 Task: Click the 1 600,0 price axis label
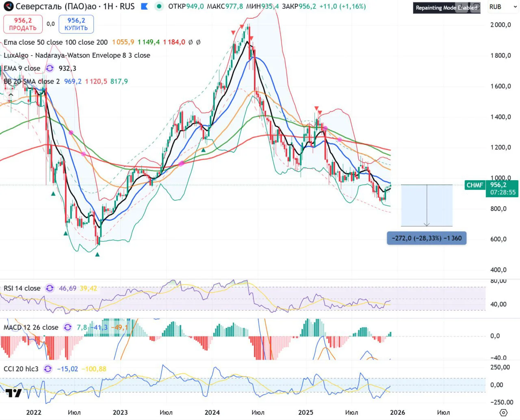pyautogui.click(x=500, y=86)
